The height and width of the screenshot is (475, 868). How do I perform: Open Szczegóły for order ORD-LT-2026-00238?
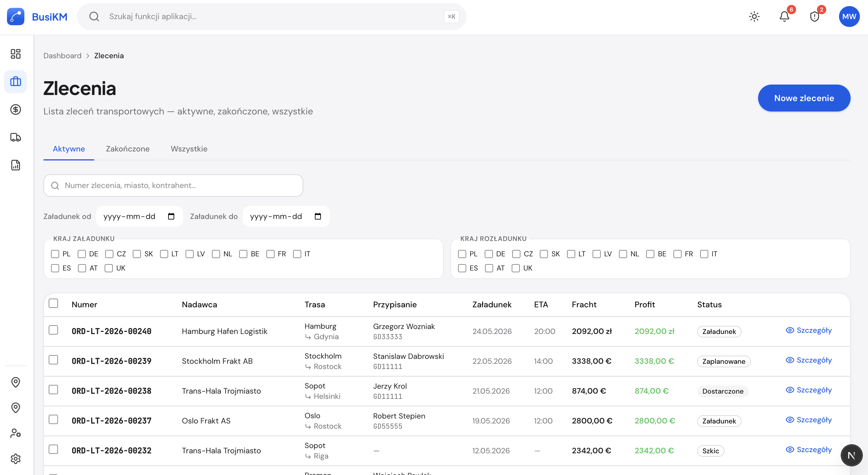[809, 390]
